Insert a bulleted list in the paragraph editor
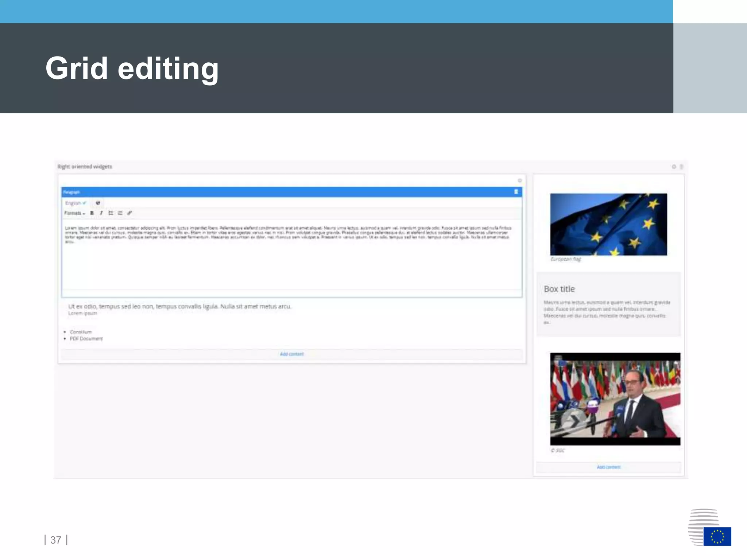 tap(111, 213)
